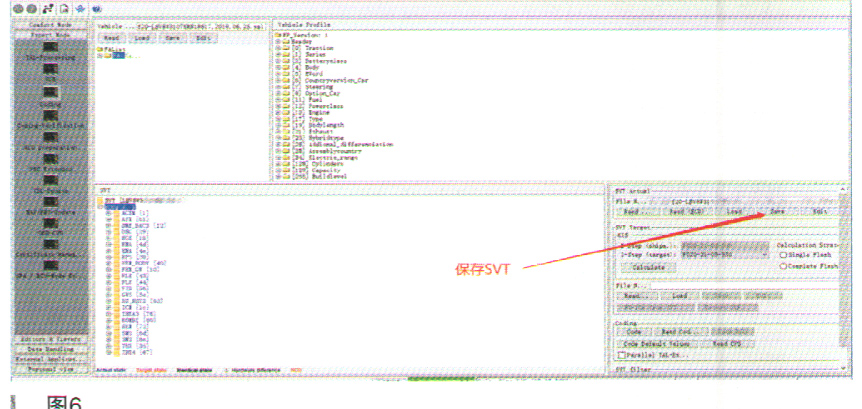Click Save in the Vehicle FA panel
Image resolution: width=862 pixels, height=409 pixels.
click(173, 38)
